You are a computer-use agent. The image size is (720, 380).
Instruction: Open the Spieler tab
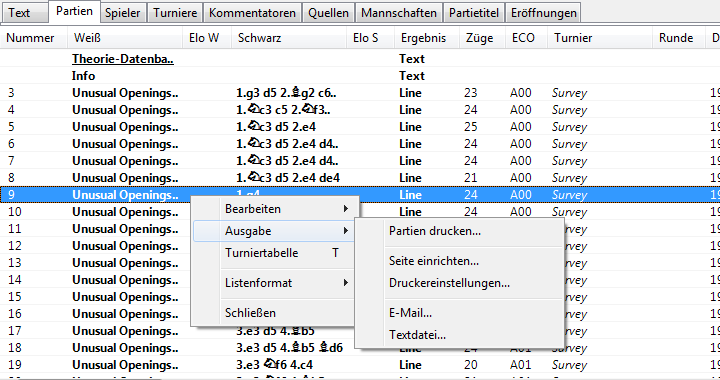123,13
